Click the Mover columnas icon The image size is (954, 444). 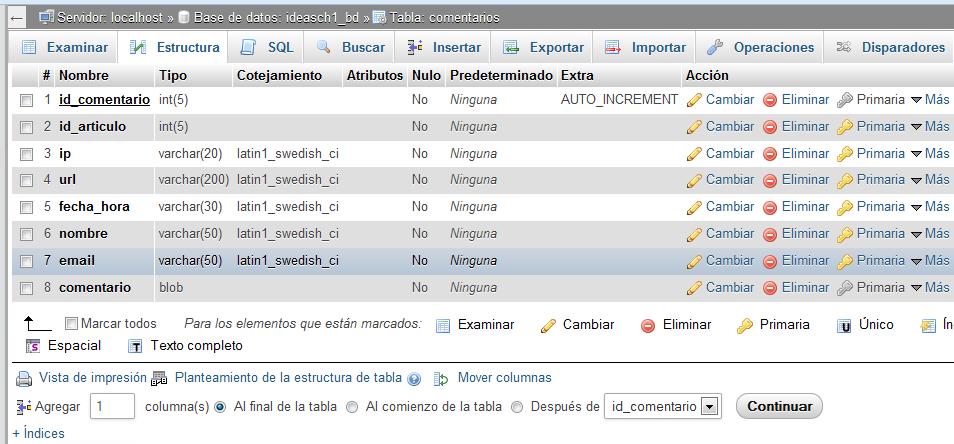point(441,379)
